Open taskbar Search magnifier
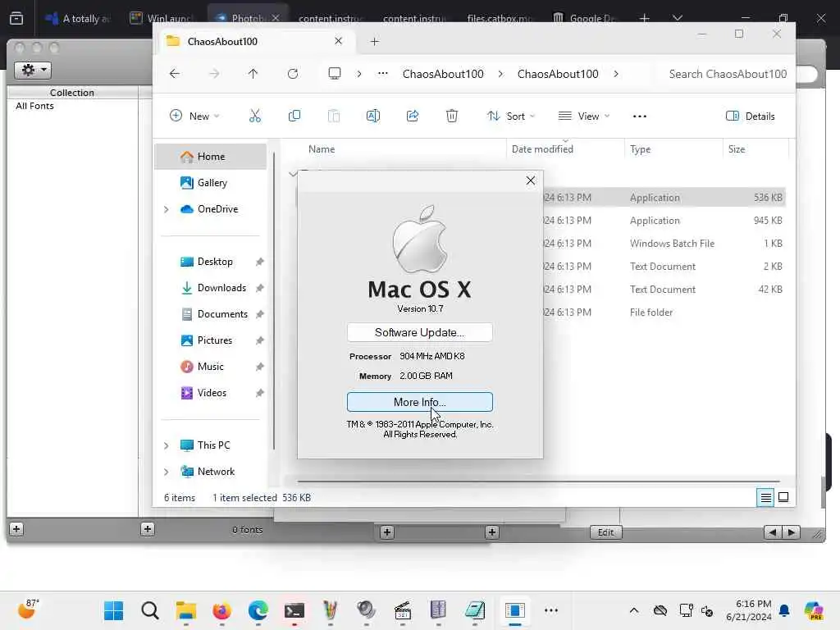 150,610
